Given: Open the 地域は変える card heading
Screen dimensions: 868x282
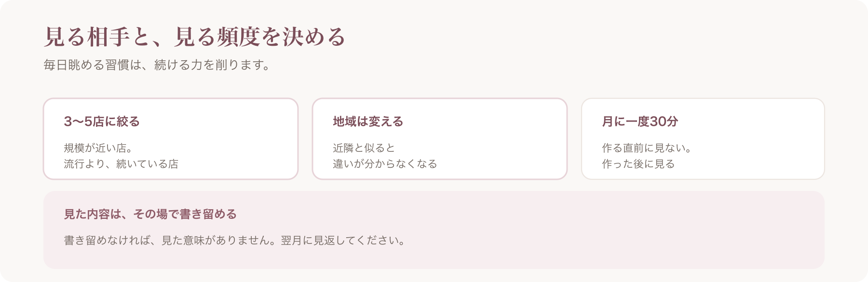Looking at the screenshot, I should [x=368, y=121].
